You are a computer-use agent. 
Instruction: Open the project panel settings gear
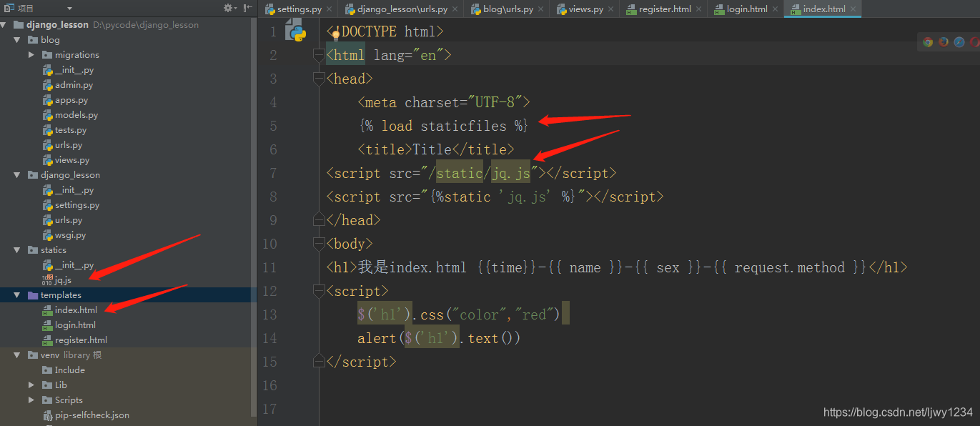click(x=228, y=8)
